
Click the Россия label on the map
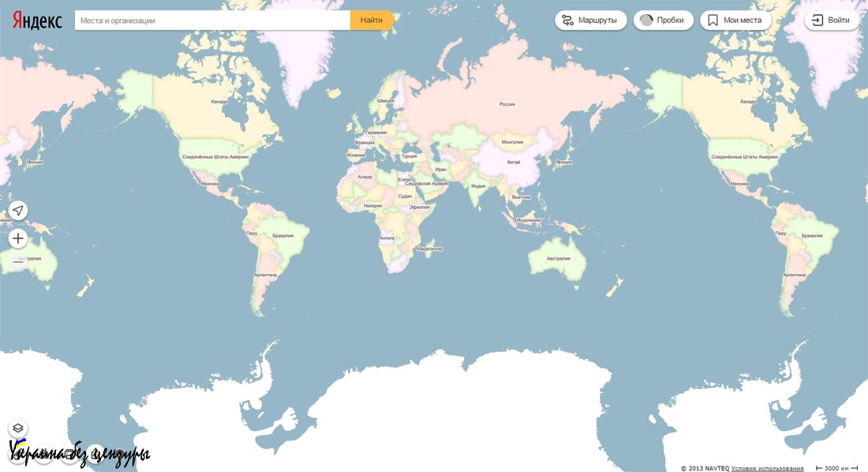tap(507, 104)
